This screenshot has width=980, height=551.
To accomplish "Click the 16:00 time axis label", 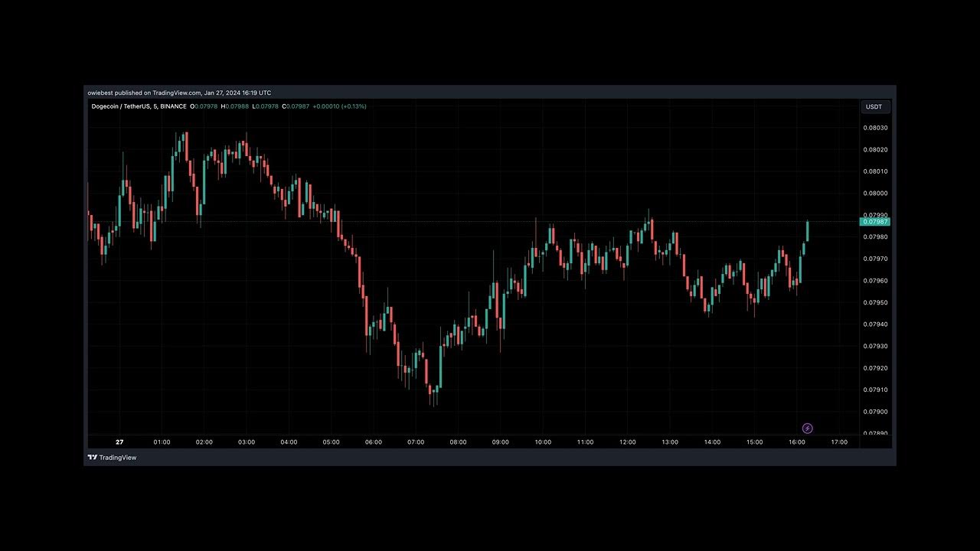I will pyautogui.click(x=797, y=442).
